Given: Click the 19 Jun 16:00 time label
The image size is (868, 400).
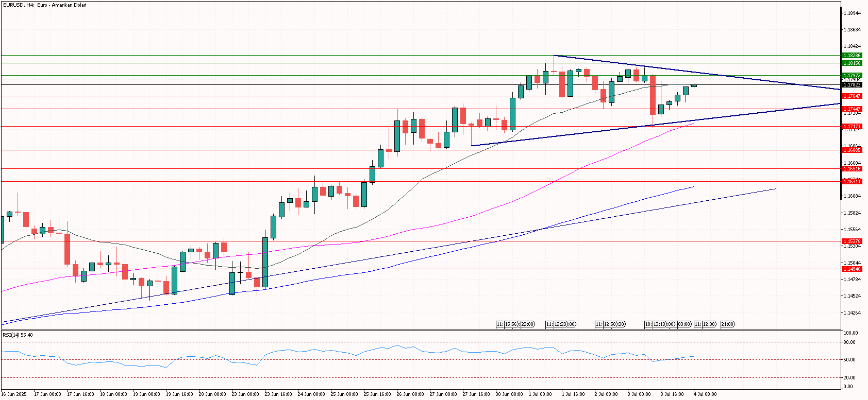Looking at the screenshot, I should click(179, 394).
